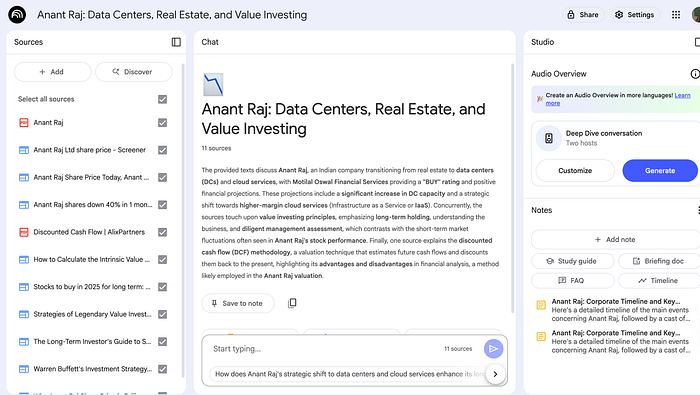Open the Google apps grid icon
The width and height of the screenshot is (700, 395).
click(x=676, y=15)
